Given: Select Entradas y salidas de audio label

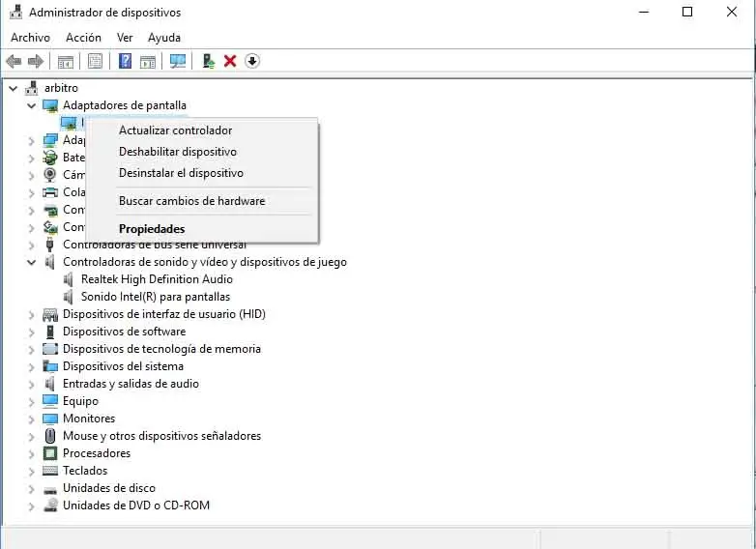Looking at the screenshot, I should [131, 384].
